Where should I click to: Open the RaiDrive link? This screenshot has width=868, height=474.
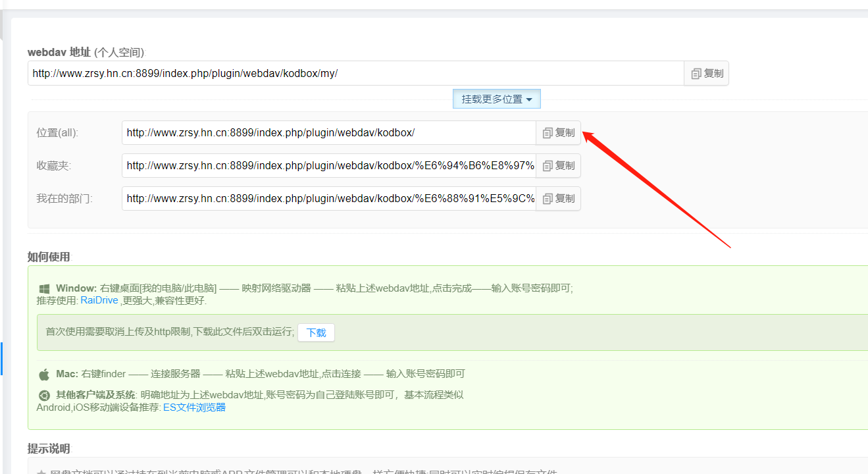pyautogui.click(x=99, y=300)
